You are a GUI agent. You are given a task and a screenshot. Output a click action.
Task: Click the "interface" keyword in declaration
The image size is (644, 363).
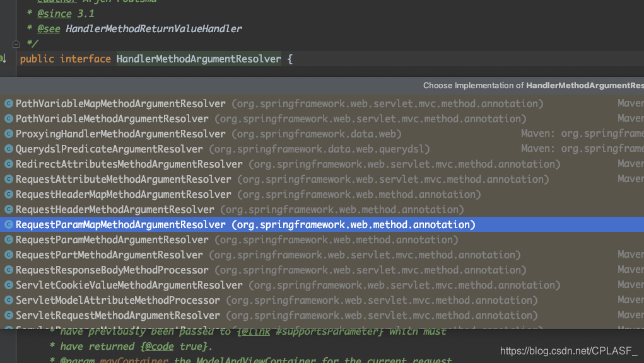tap(85, 59)
